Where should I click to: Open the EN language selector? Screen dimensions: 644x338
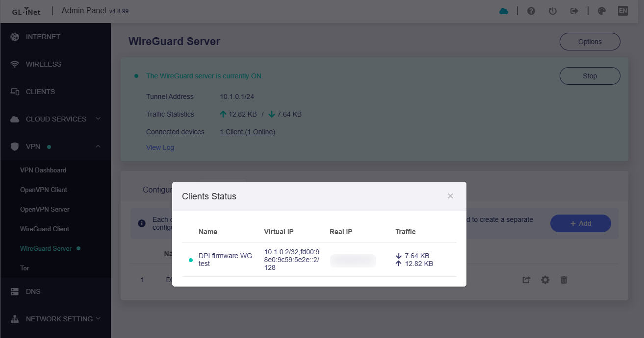pyautogui.click(x=622, y=11)
